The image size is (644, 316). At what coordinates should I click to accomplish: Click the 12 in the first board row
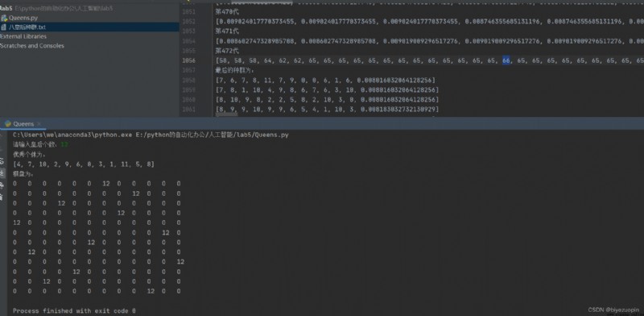[x=106, y=184]
